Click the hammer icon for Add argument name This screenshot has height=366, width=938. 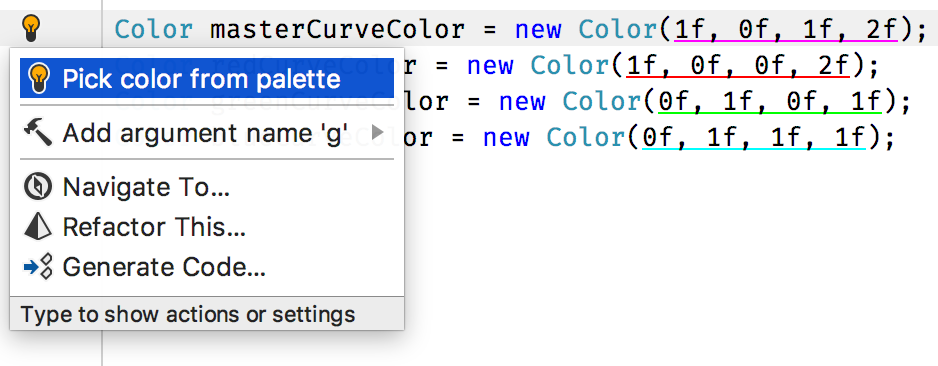click(39, 131)
